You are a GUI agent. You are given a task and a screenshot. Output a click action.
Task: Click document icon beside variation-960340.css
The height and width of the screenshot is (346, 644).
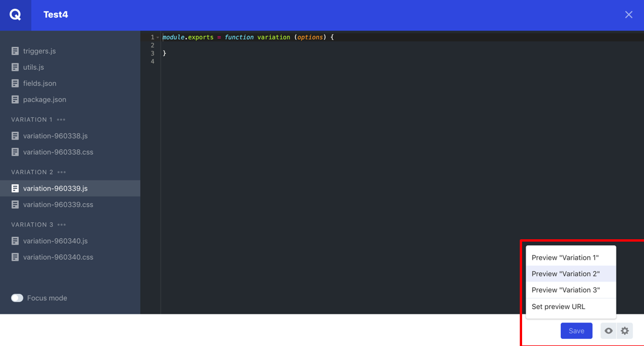pyautogui.click(x=15, y=257)
